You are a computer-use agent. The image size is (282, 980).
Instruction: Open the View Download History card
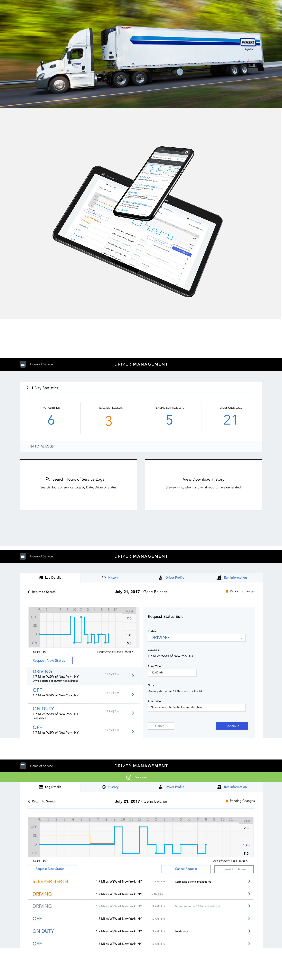(203, 485)
